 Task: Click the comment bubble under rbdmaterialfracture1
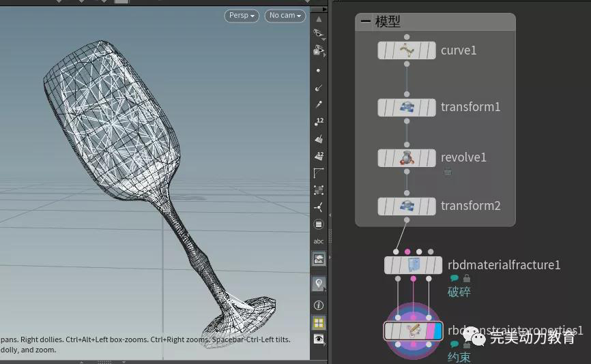click(455, 278)
